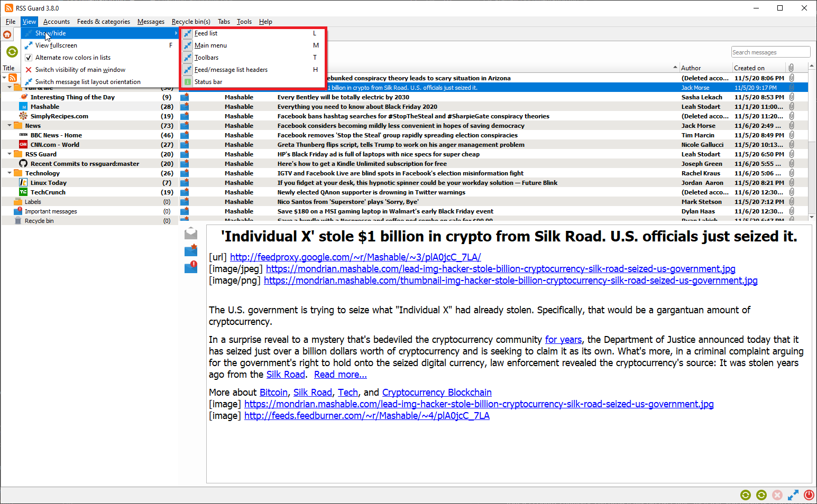Mark message read with the open envelope icon
817x504 pixels.
point(191,234)
